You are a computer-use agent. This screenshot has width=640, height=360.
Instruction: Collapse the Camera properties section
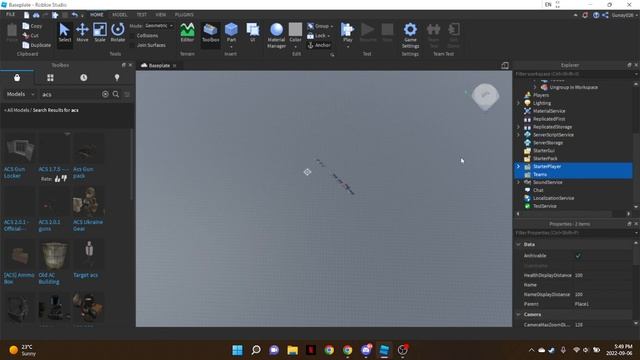click(x=518, y=315)
